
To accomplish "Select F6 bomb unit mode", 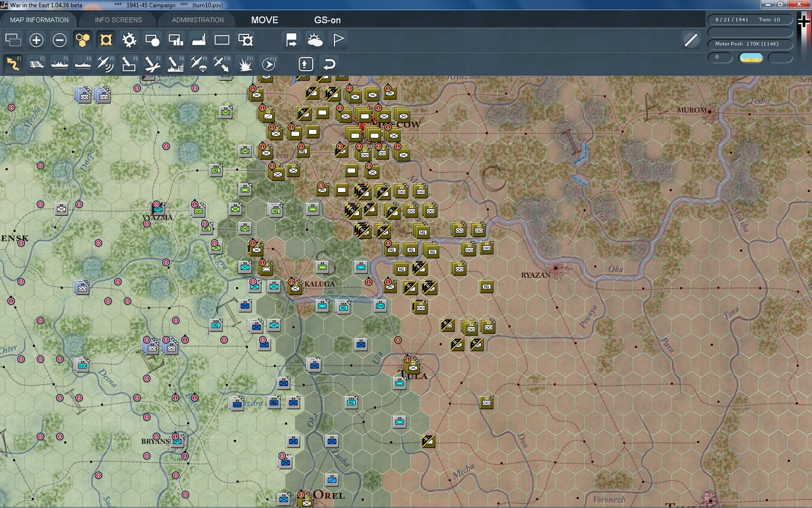I will coord(129,64).
